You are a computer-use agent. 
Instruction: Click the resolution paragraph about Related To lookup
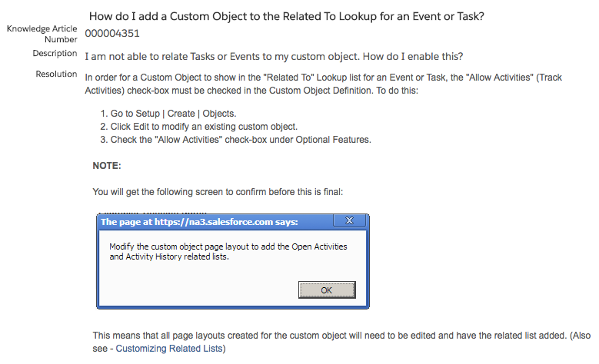point(323,84)
